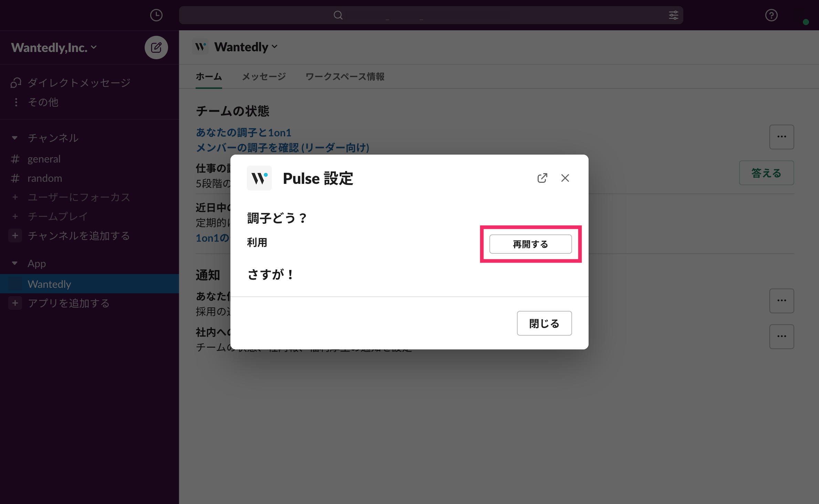The image size is (819, 504).
Task: Open ダイレクトメッセージ in the sidebar
Action: (79, 83)
